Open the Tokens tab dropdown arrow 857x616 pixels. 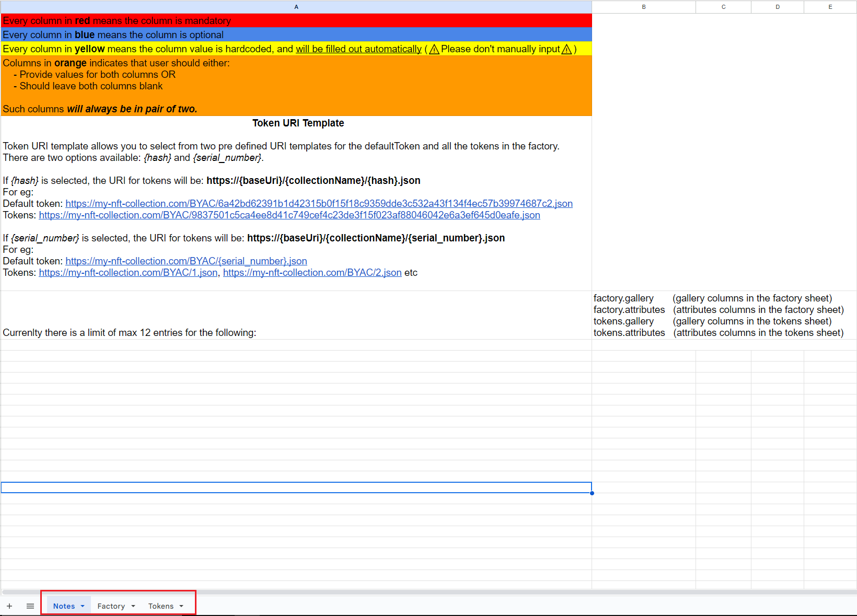click(x=181, y=606)
